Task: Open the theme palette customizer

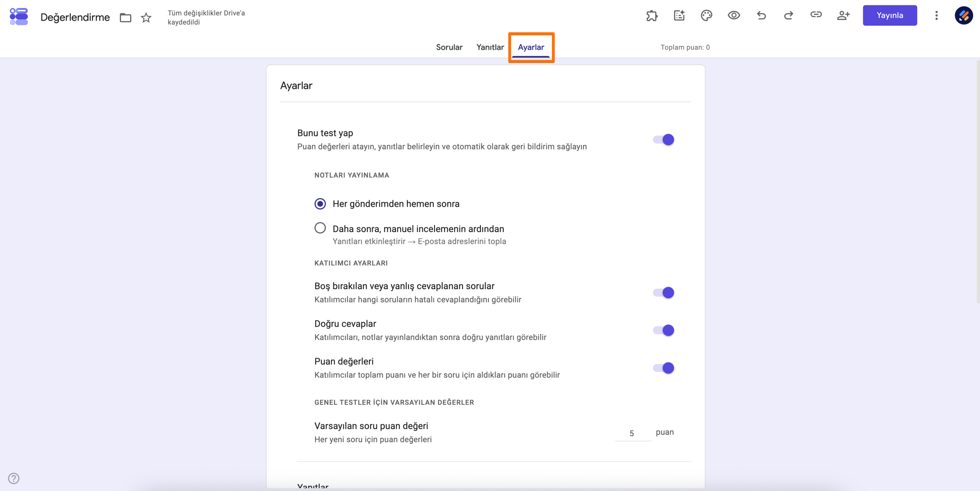Action: pos(706,16)
